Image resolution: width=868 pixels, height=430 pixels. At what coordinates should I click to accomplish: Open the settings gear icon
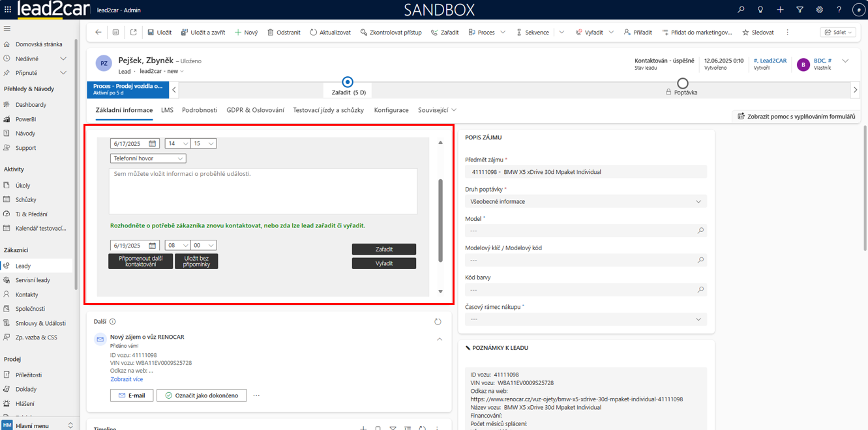[x=819, y=10]
